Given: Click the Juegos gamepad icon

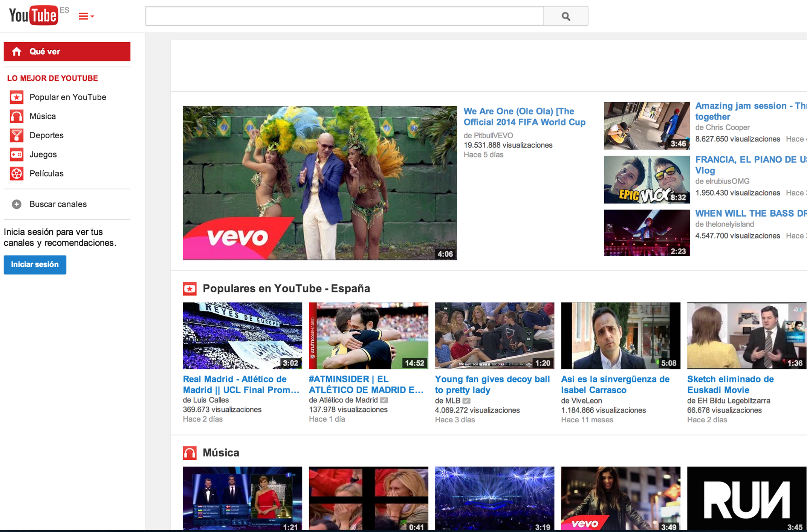Looking at the screenshot, I should [x=17, y=154].
